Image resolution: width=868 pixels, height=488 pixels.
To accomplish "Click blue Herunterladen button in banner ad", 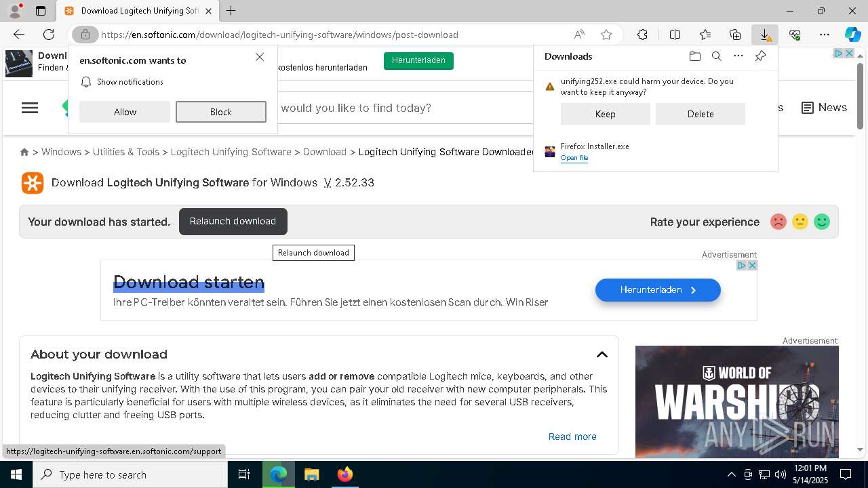I will (x=658, y=290).
